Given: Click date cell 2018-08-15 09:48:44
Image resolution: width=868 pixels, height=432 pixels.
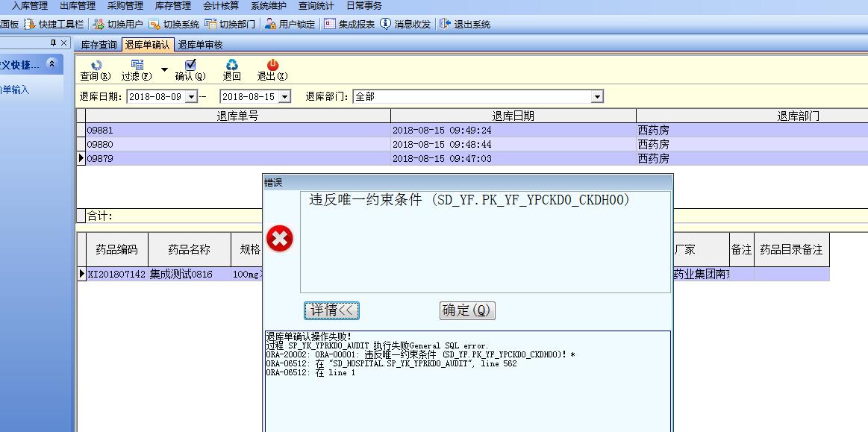Looking at the screenshot, I should tap(513, 144).
